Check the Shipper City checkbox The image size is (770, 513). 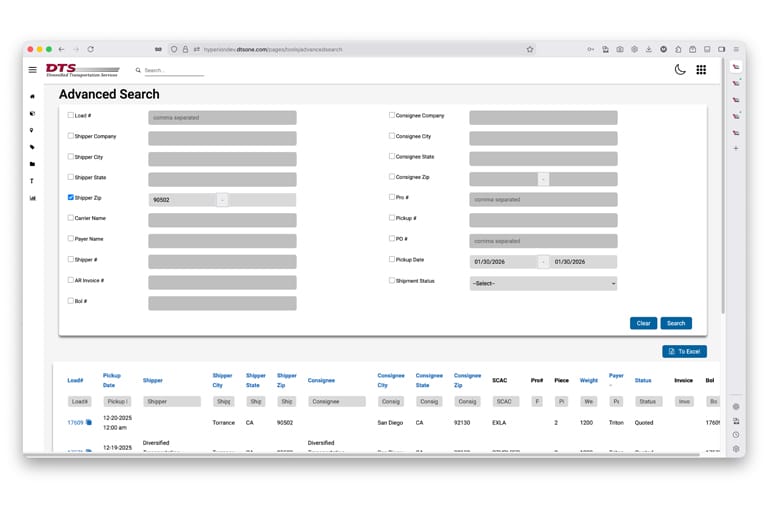point(71,157)
